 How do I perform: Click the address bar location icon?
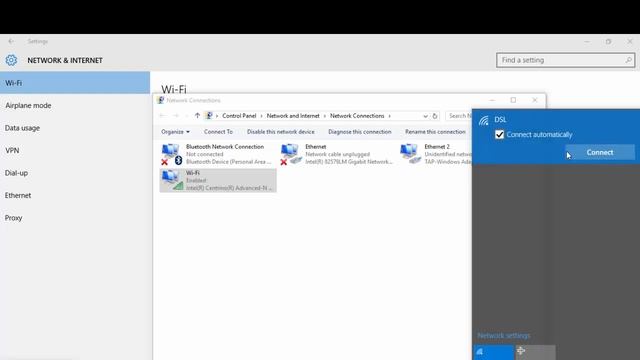click(x=209, y=116)
